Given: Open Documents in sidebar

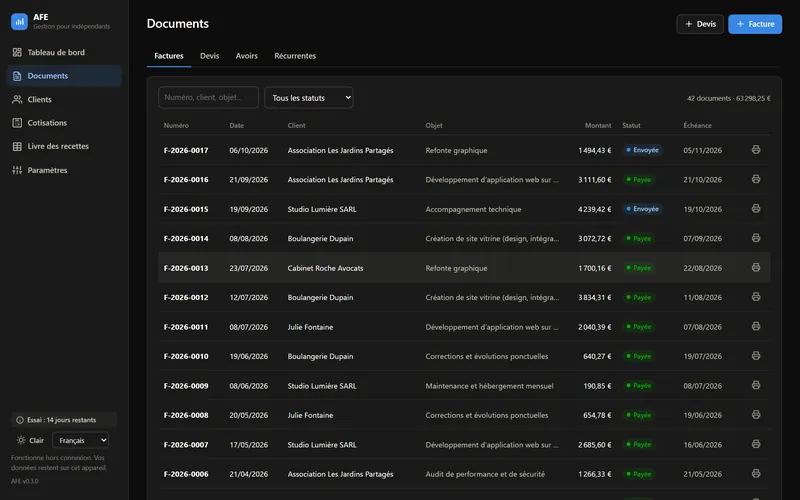Looking at the screenshot, I should [x=64, y=76].
